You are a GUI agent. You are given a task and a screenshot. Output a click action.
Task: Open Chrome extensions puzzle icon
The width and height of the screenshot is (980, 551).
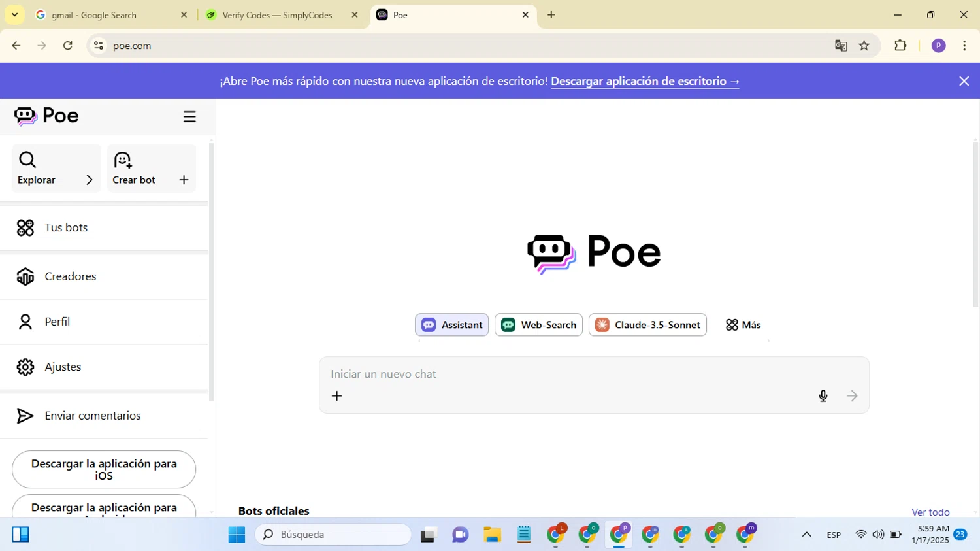900,46
